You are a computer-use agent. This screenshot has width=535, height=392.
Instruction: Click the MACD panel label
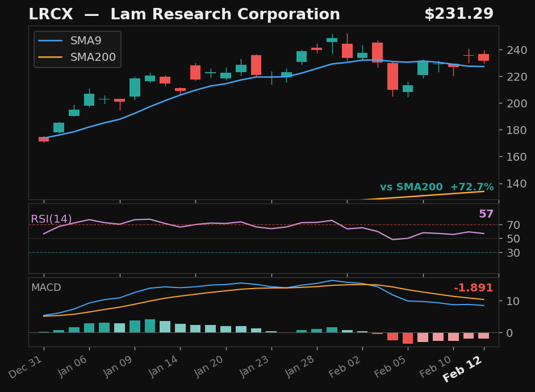[x=46, y=287]
